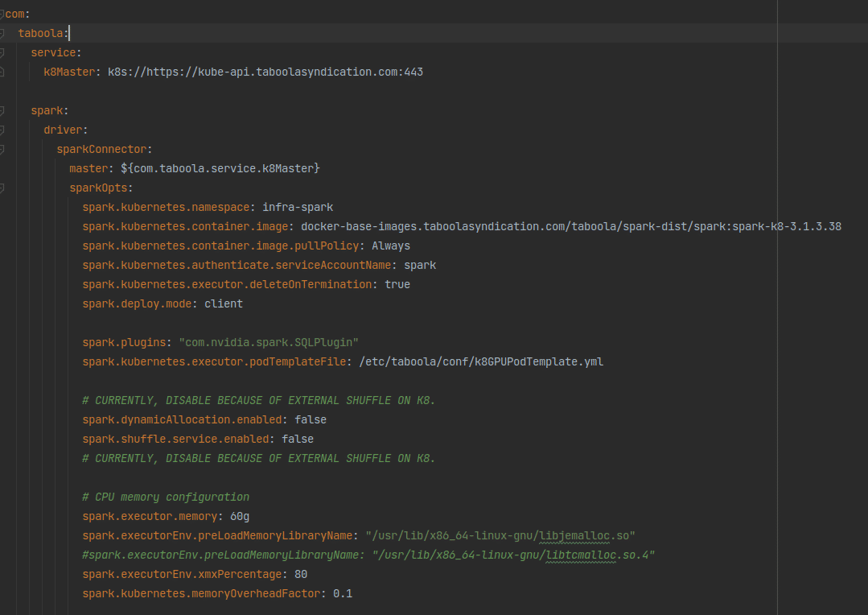The width and height of the screenshot is (868, 615).
Task: Click the docker-base-images image path value
Action: [571, 227]
